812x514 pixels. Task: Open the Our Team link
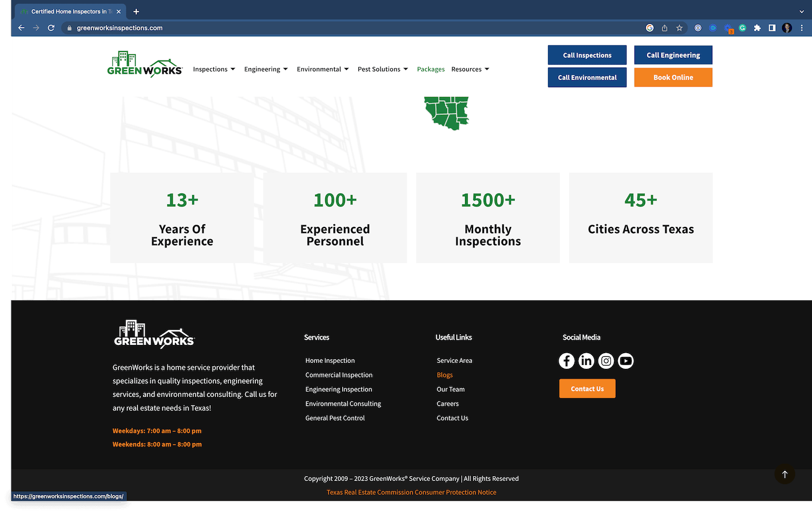tap(450, 389)
